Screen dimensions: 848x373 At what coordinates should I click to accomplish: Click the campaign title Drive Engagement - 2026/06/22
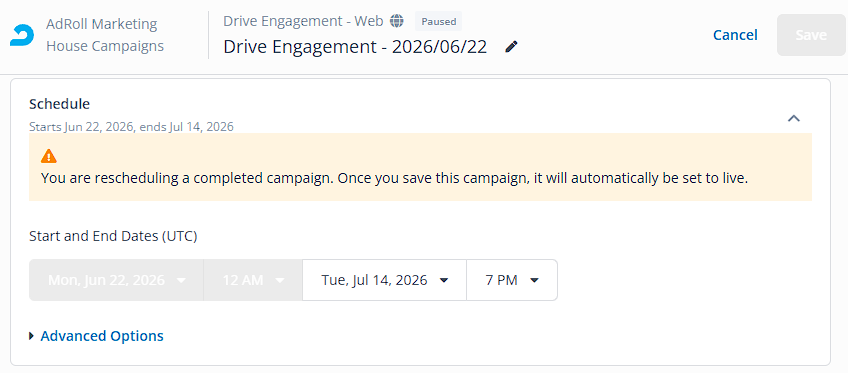tap(355, 47)
